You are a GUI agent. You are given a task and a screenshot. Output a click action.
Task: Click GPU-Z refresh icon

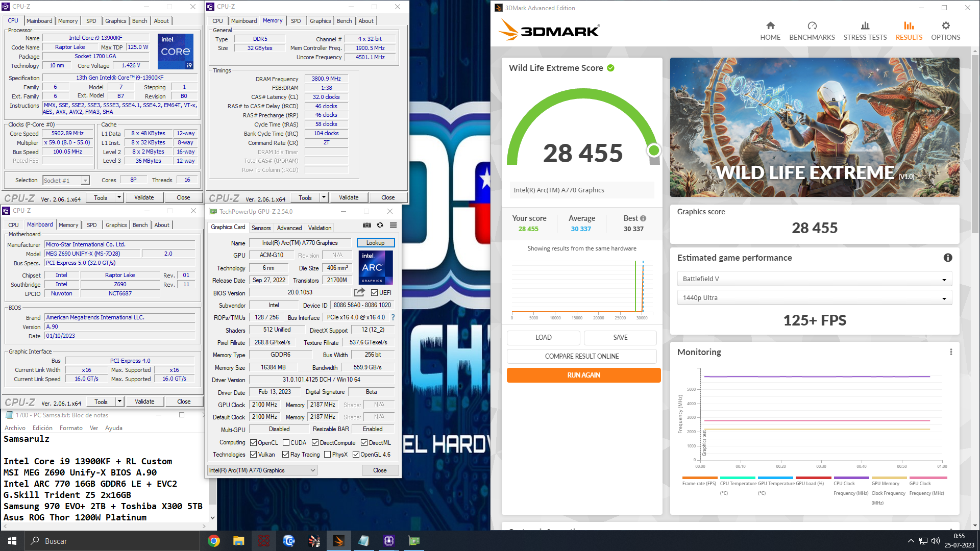380,225
